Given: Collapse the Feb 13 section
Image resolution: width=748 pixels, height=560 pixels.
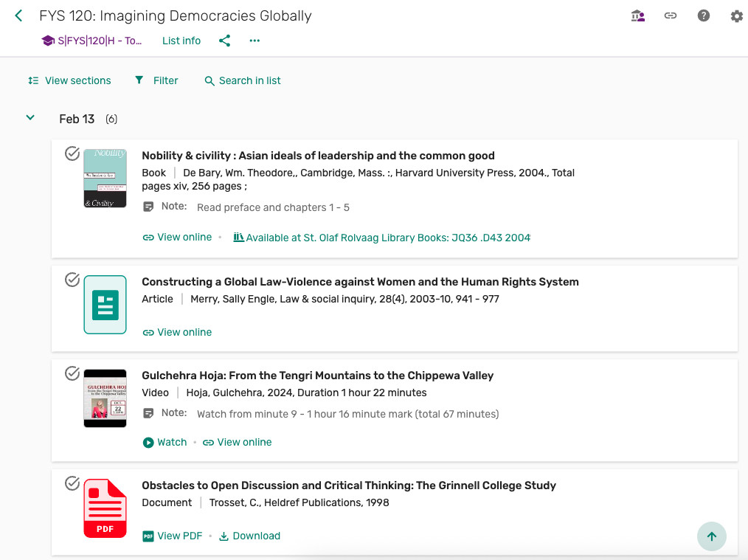Looking at the screenshot, I should tap(30, 118).
